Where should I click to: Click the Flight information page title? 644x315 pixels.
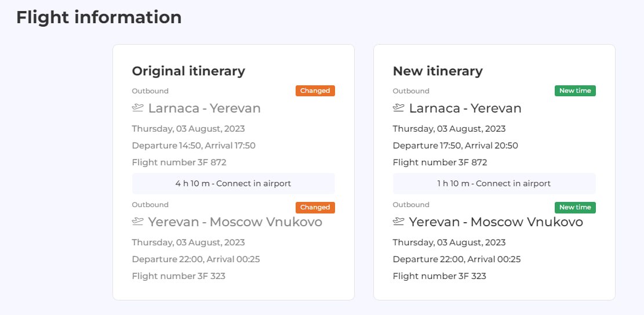[99, 17]
